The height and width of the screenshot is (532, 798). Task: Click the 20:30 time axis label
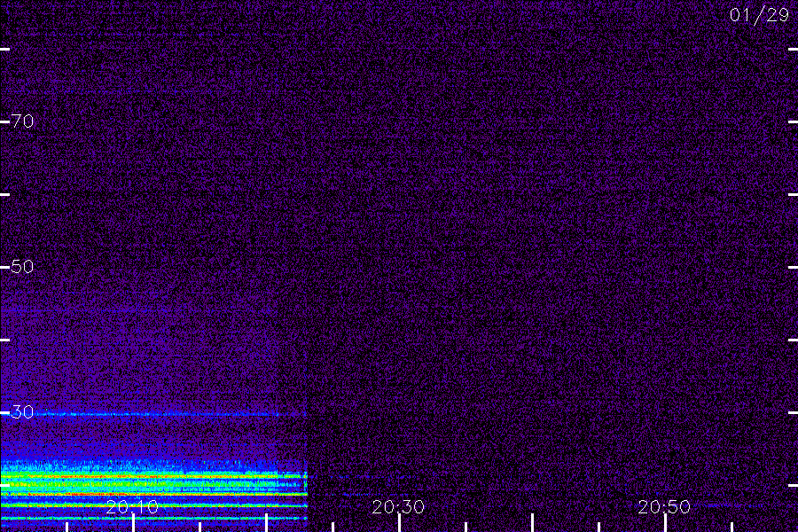[398, 506]
